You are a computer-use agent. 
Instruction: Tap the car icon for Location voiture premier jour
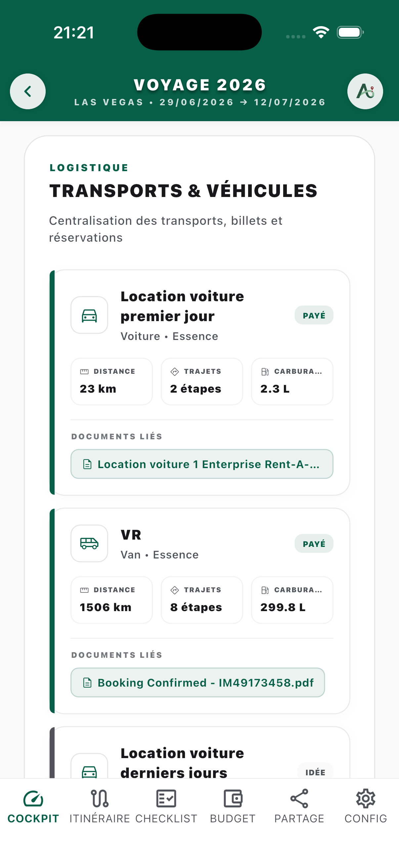click(89, 315)
